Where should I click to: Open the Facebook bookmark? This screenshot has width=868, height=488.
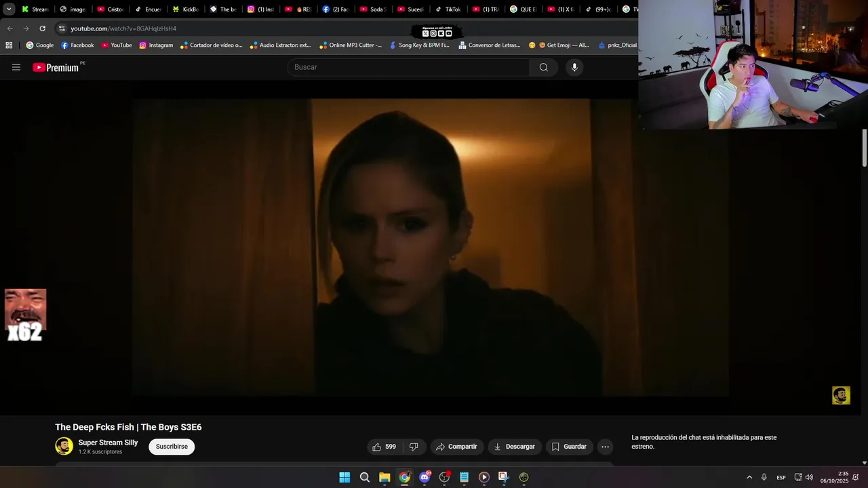(x=77, y=45)
